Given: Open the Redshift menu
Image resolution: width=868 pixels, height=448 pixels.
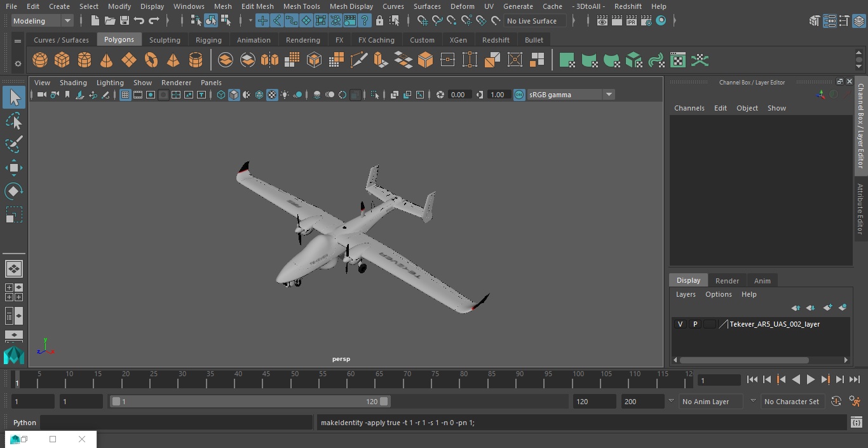Looking at the screenshot, I should click(x=628, y=6).
